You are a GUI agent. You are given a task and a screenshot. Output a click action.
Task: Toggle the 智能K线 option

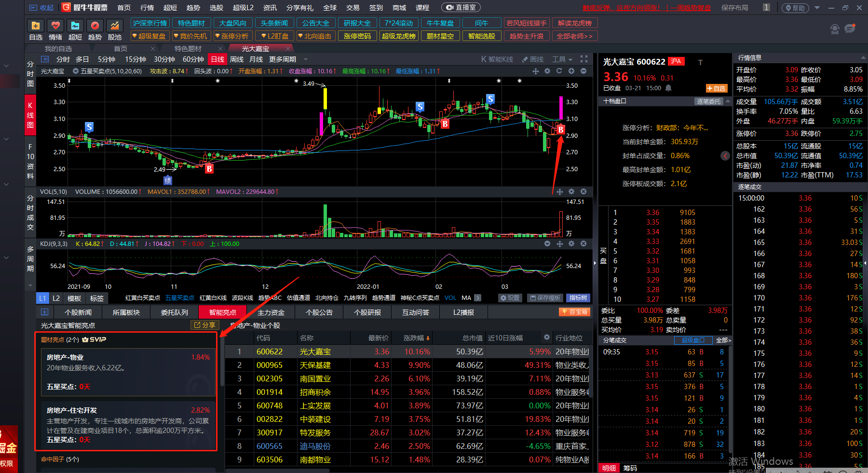click(497, 59)
